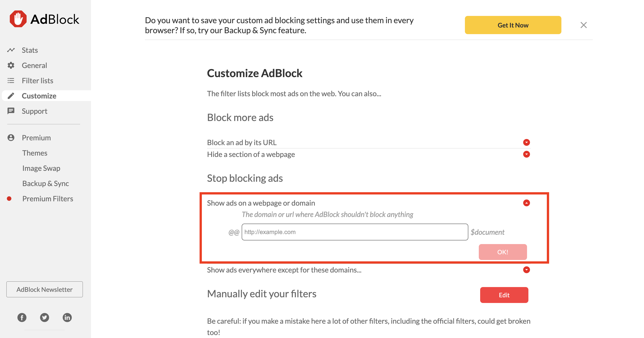The width and height of the screenshot is (644, 338).
Task: Click the red Edit filters button
Action: [504, 295]
